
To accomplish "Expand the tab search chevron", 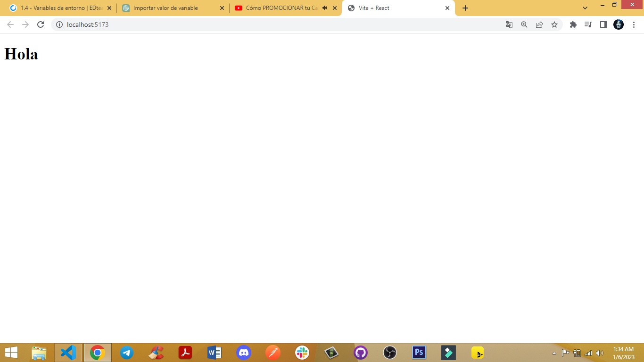I will [x=585, y=8].
